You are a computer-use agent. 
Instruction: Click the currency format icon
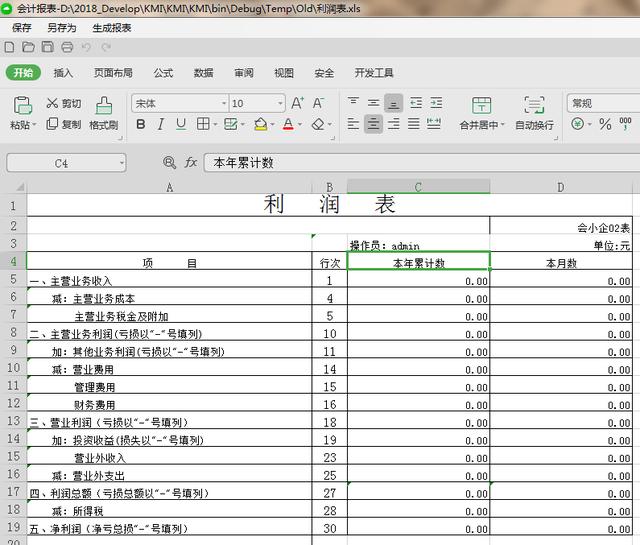point(577,123)
